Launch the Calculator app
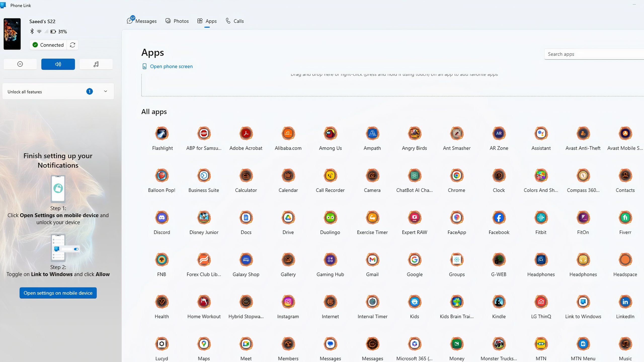 click(x=246, y=176)
